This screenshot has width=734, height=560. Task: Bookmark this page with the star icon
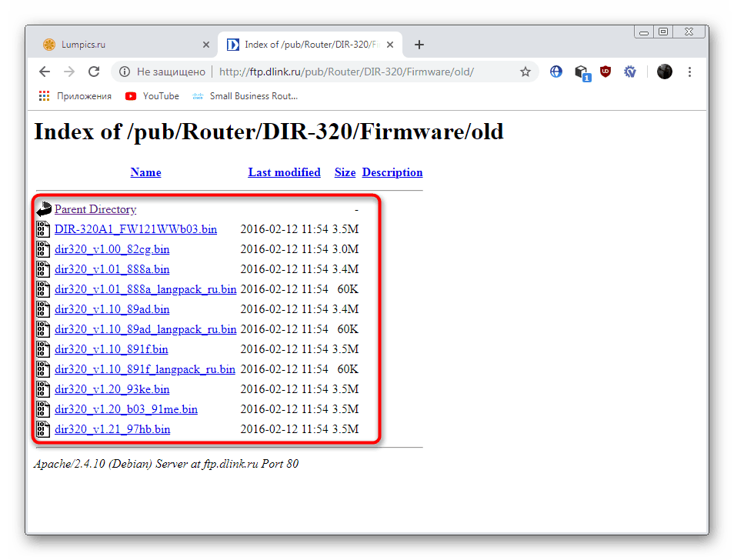coord(525,72)
